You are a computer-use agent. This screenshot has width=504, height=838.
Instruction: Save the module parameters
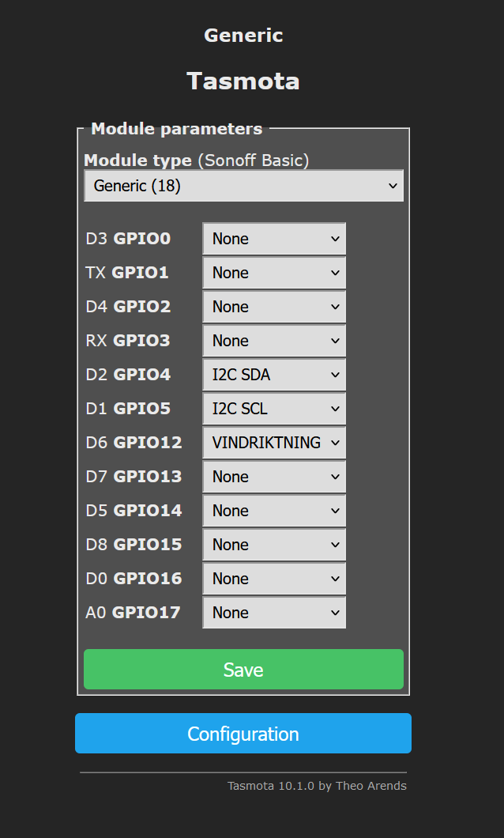(243, 669)
